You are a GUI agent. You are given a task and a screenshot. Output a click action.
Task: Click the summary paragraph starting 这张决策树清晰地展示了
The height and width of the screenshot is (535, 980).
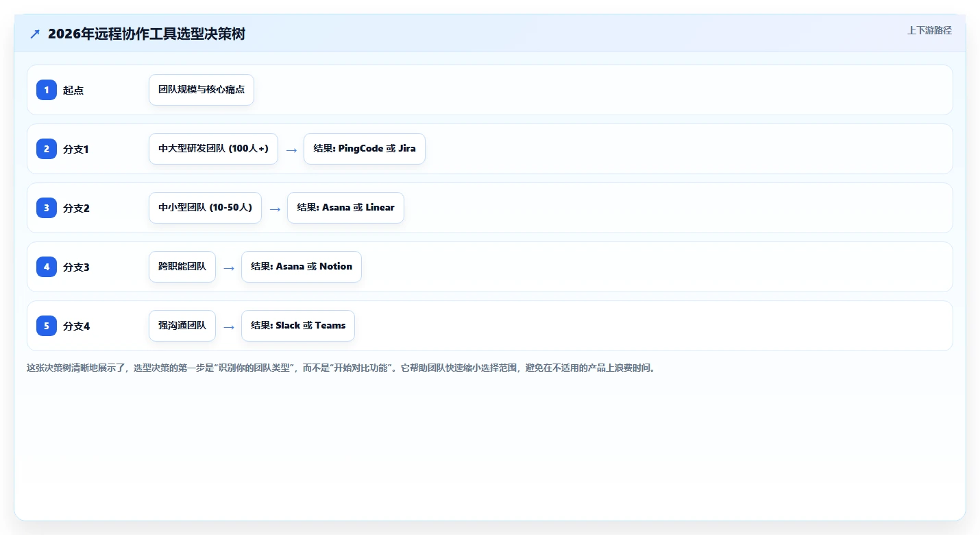point(343,368)
